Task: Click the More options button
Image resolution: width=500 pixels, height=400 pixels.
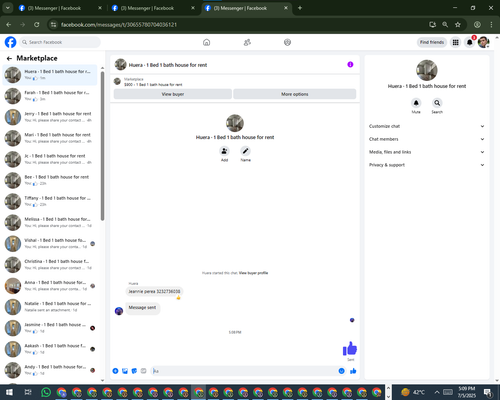Action: 295,94
